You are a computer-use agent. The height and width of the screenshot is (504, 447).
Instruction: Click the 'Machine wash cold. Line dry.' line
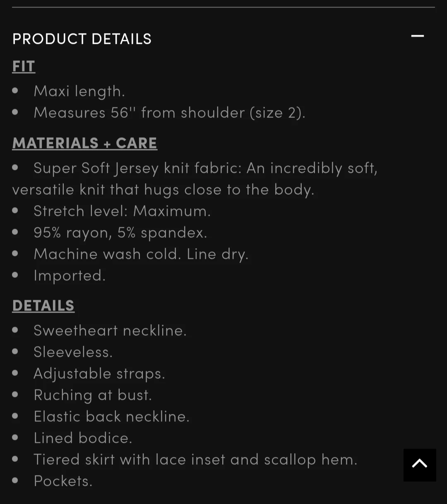click(141, 254)
